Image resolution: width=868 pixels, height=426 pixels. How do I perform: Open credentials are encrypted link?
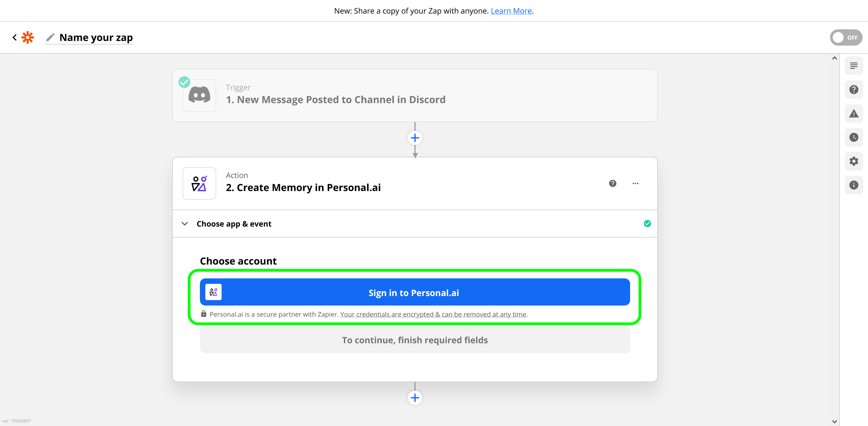[x=433, y=315]
